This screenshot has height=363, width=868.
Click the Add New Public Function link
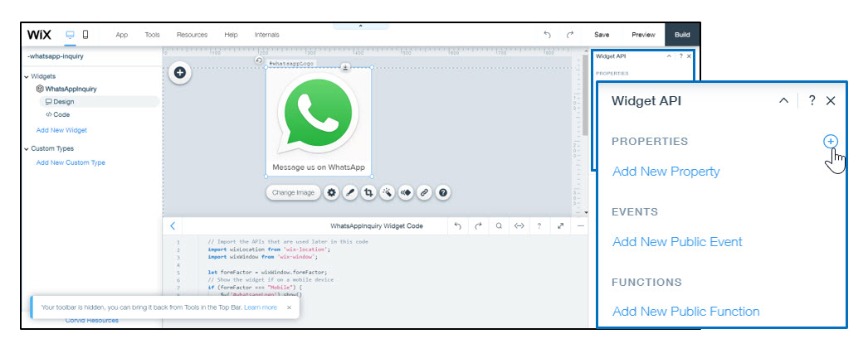(686, 312)
